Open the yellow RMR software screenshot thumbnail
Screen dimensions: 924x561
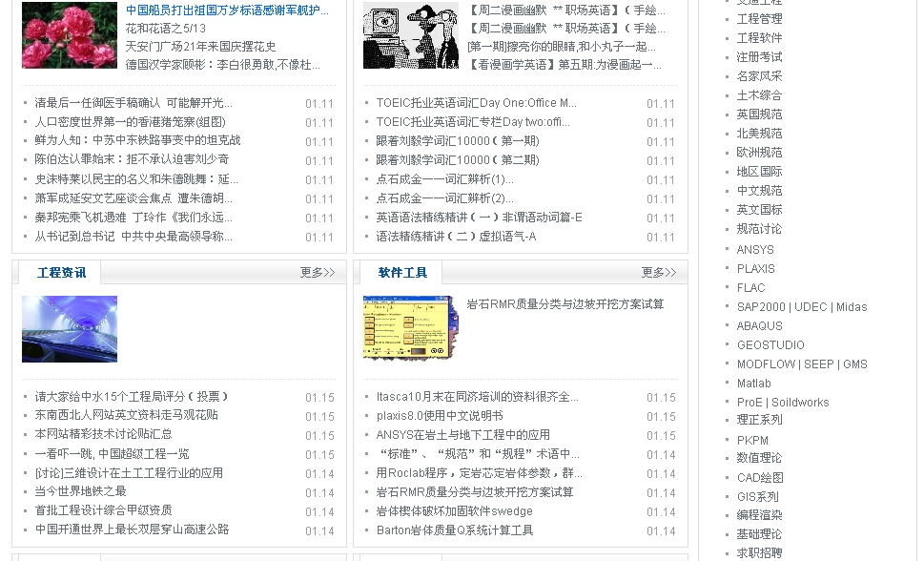click(411, 328)
